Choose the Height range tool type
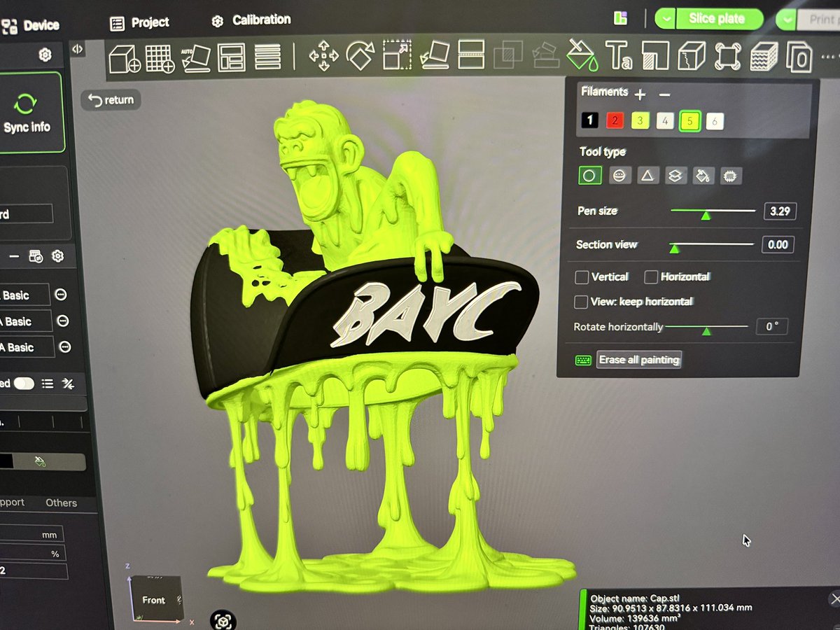 click(x=675, y=176)
